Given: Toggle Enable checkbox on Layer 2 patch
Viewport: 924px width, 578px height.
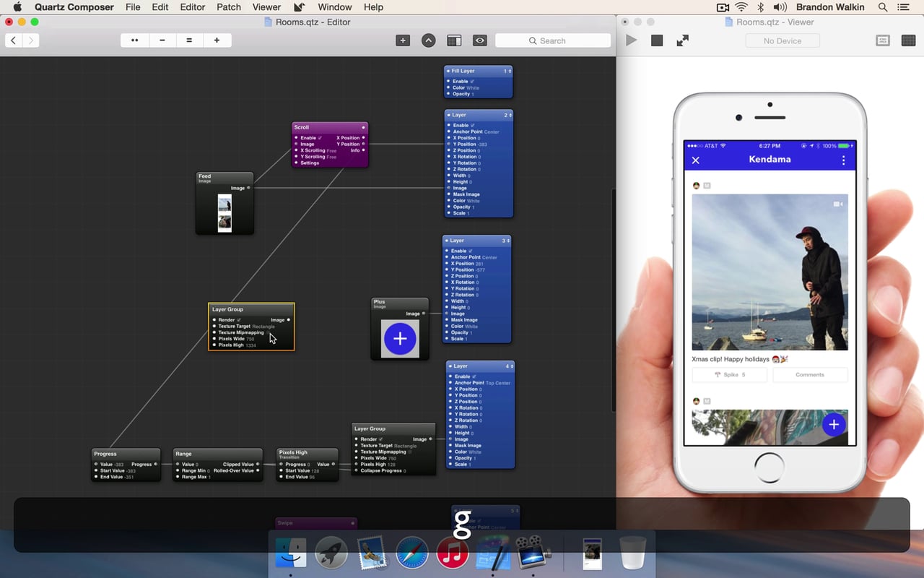Looking at the screenshot, I should tap(472, 126).
